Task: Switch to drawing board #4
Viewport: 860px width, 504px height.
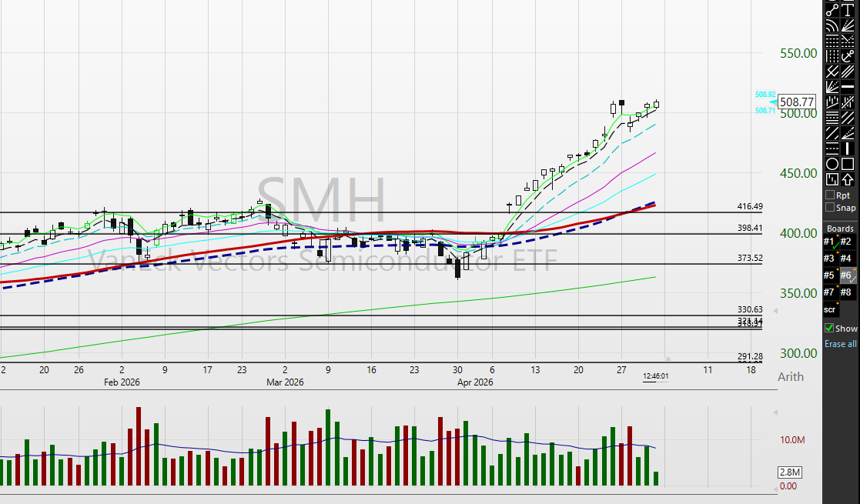Action: pos(847,259)
